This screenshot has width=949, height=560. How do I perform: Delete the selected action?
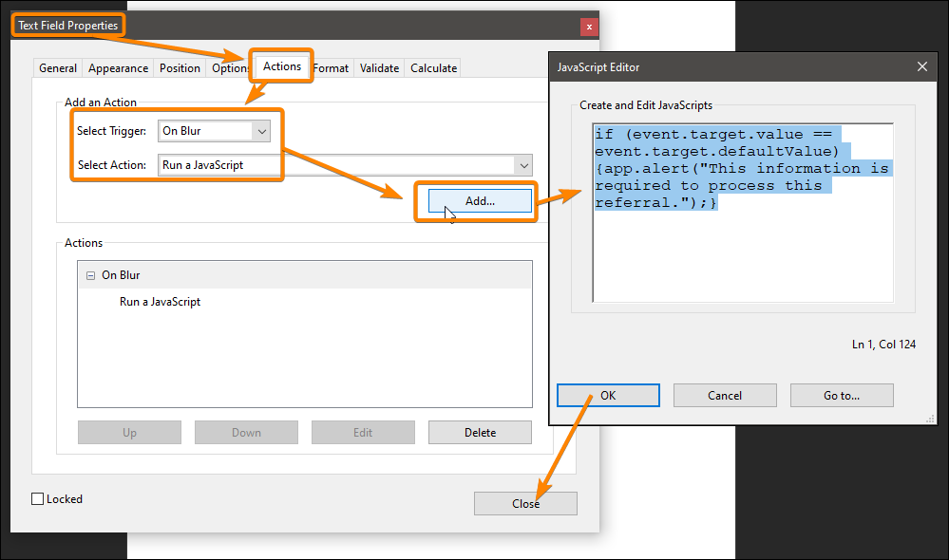[x=480, y=432]
